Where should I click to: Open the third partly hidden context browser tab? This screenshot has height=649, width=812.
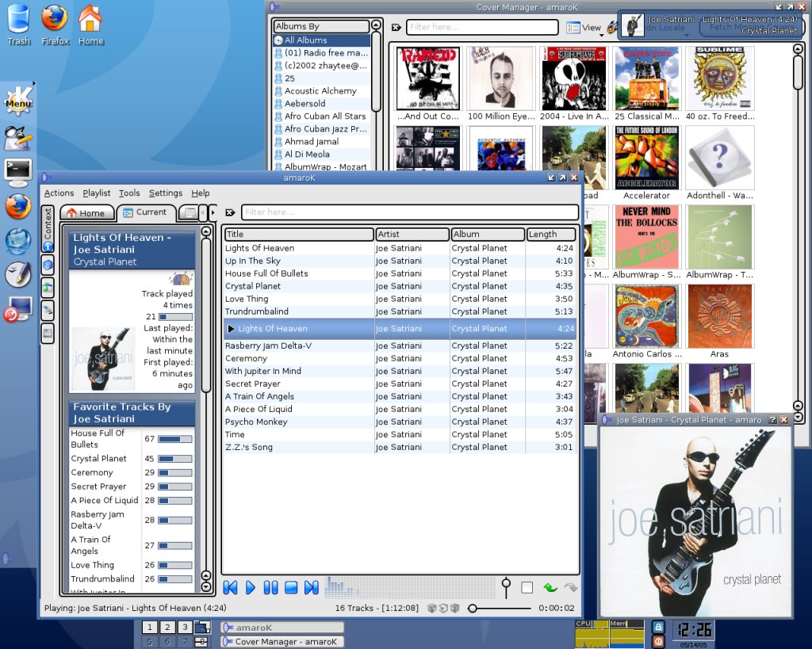pyautogui.click(x=189, y=212)
